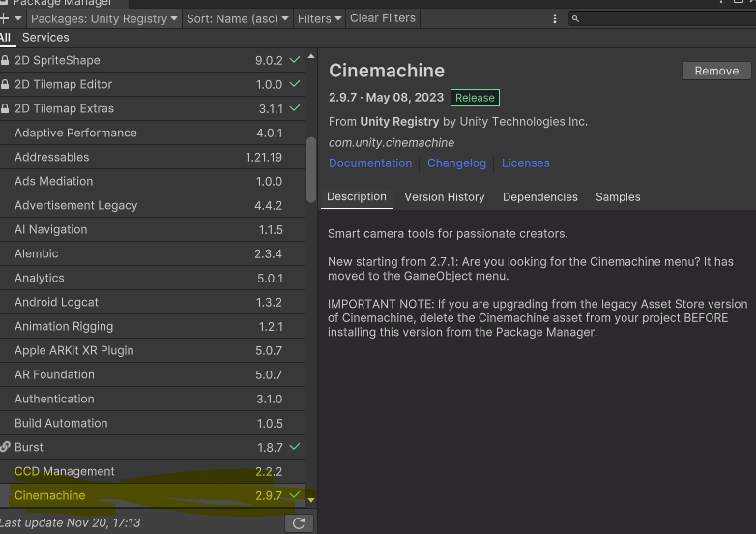This screenshot has height=534, width=756.
Task: Select the 2D Tilemap Extras package
Action: (153, 108)
